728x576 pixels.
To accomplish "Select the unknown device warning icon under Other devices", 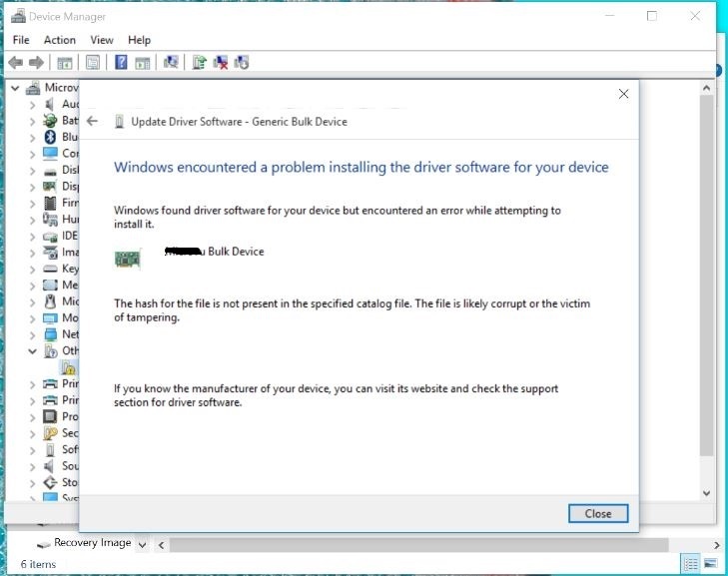I will 69,368.
